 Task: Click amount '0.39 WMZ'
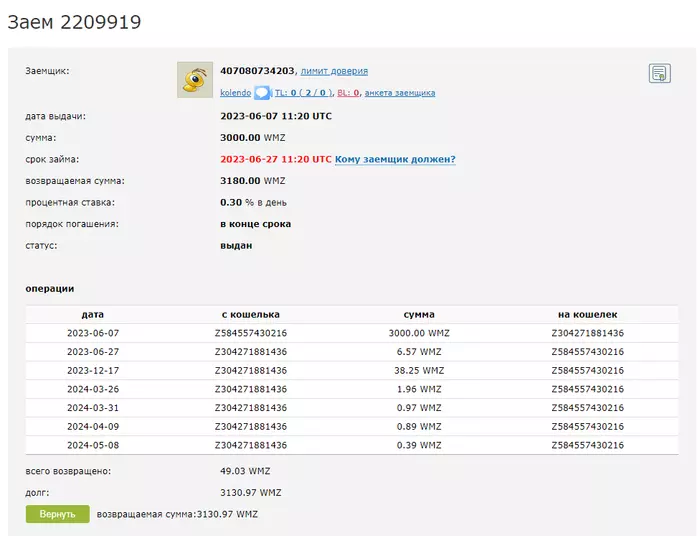pyautogui.click(x=419, y=445)
